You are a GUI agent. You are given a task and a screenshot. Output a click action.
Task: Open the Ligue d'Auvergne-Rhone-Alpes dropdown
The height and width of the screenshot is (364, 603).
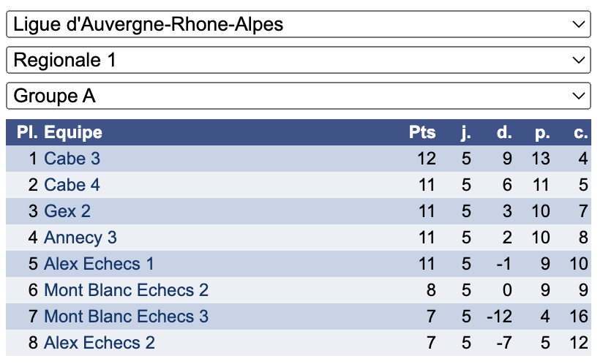tap(299, 24)
